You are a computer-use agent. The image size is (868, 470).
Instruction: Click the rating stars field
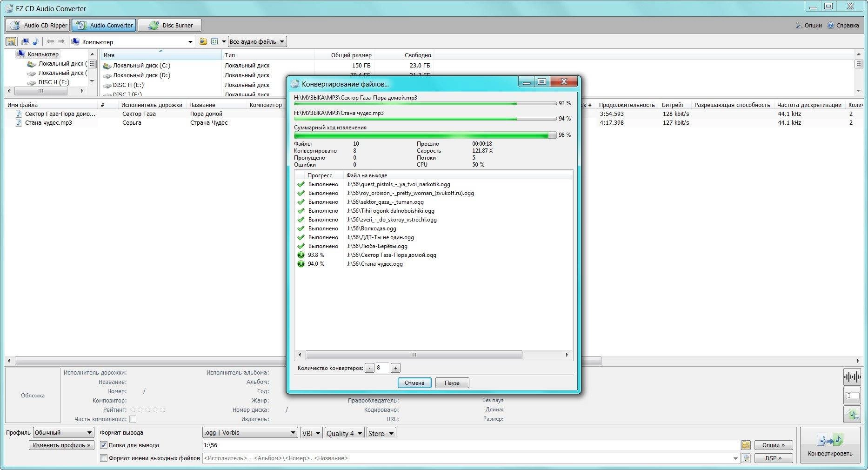pos(147,410)
